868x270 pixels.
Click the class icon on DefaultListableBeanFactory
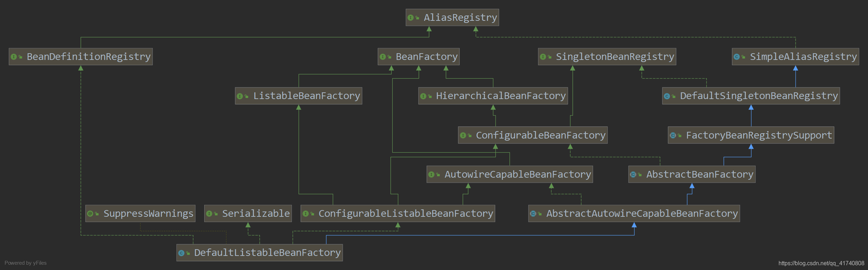181,253
